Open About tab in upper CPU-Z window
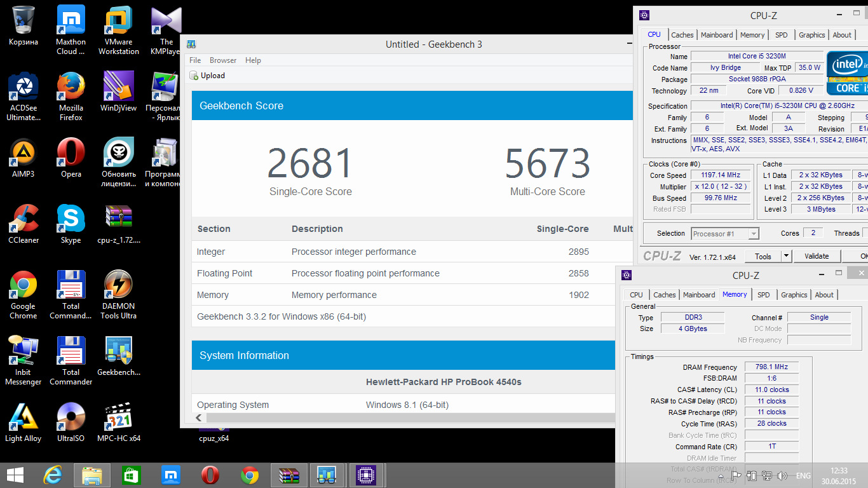Screen dimensions: 868x488 [x=842, y=35]
